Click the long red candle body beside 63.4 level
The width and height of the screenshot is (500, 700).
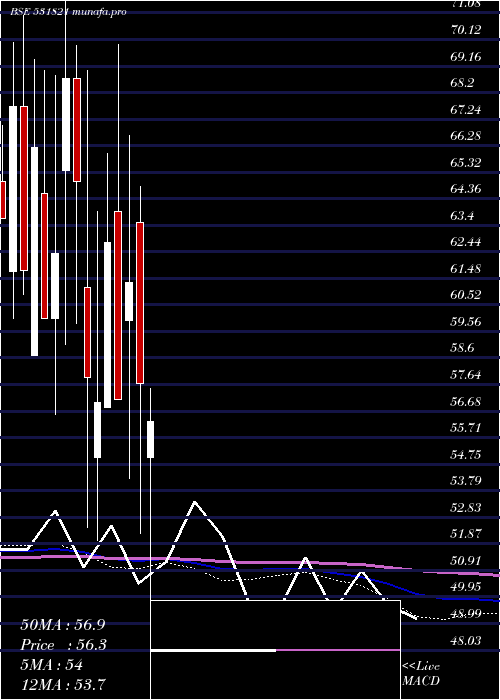coord(118,305)
